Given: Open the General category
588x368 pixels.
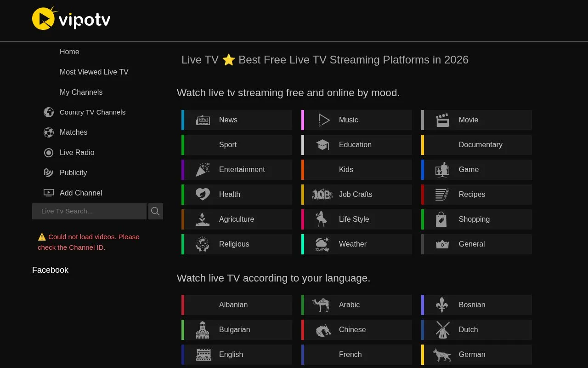Looking at the screenshot, I should tap(477, 244).
